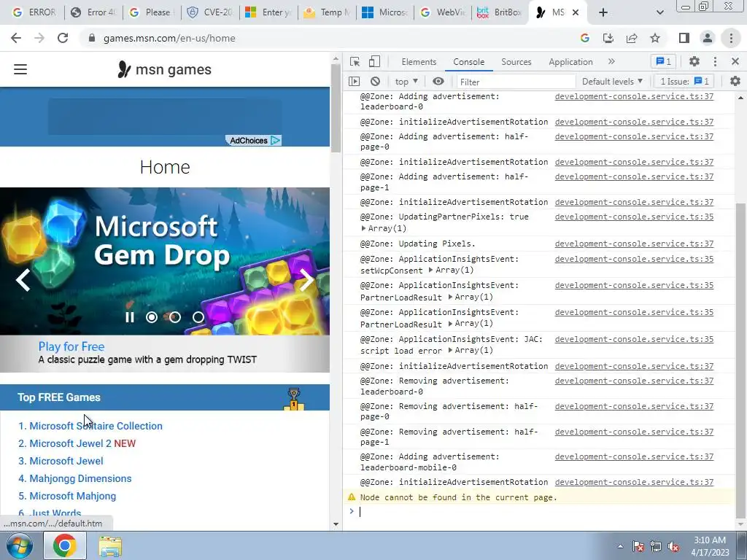747x560 pixels.
Task: Open Mahjongg Dimensions link
Action: 80,478
